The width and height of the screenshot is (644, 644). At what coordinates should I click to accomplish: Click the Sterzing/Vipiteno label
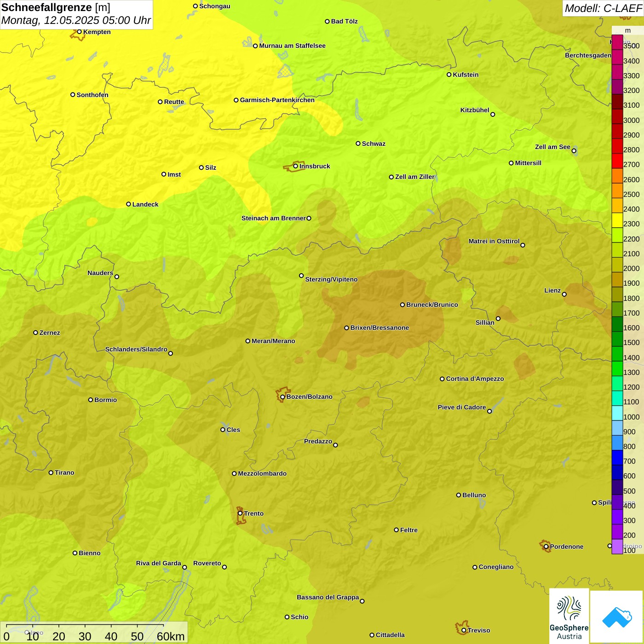tap(331, 279)
